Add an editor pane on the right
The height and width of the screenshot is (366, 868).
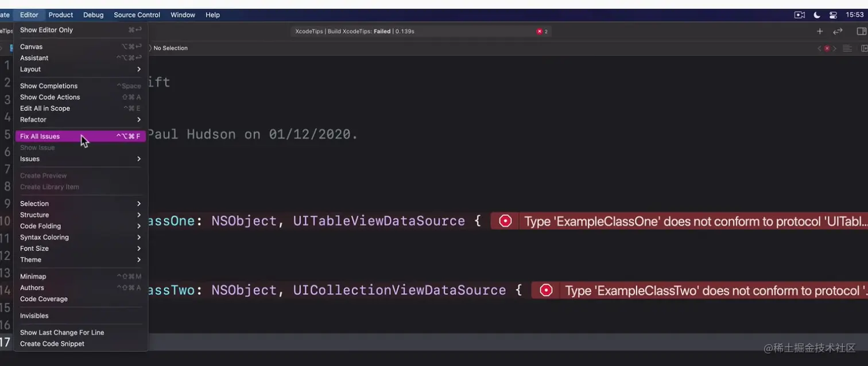(x=864, y=49)
